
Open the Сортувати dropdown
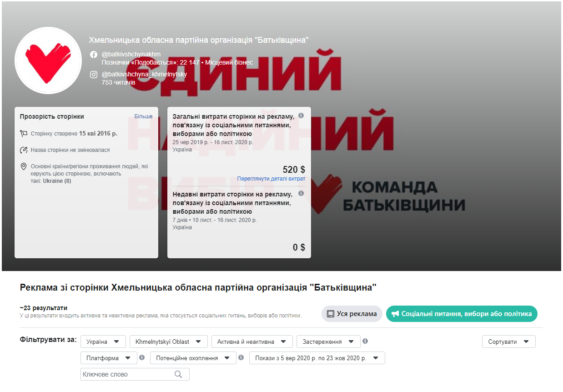pyautogui.click(x=509, y=342)
